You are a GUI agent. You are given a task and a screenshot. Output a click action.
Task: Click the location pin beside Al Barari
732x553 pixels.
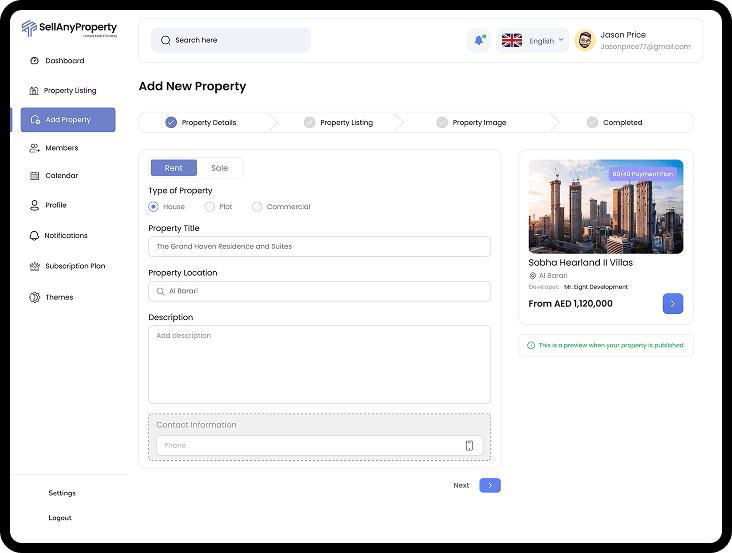tap(533, 276)
